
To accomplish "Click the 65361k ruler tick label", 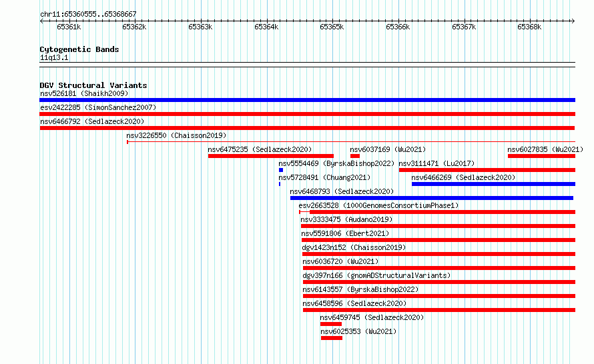I will [69, 27].
